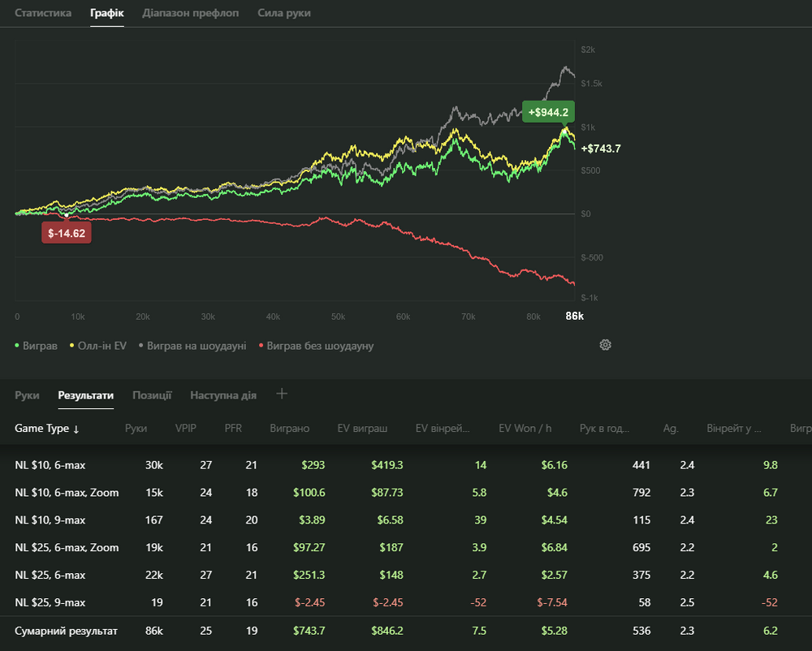Screen dimensions: 812x651
Task: Open the Руки tab
Action: (x=27, y=395)
